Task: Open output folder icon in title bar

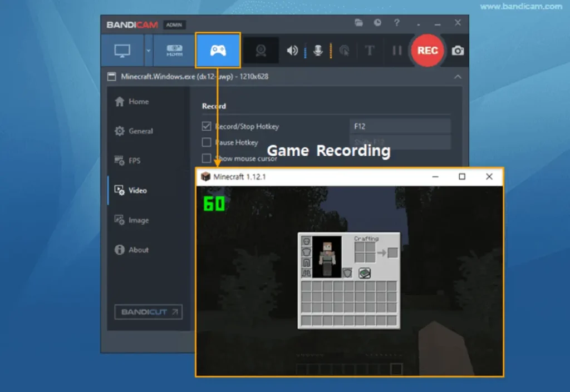Action: pyautogui.click(x=359, y=23)
